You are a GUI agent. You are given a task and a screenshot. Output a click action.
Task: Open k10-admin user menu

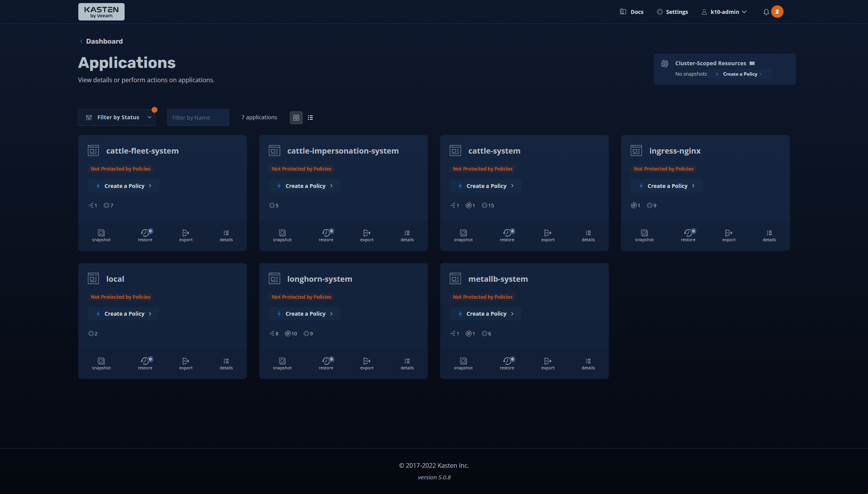[x=724, y=12]
